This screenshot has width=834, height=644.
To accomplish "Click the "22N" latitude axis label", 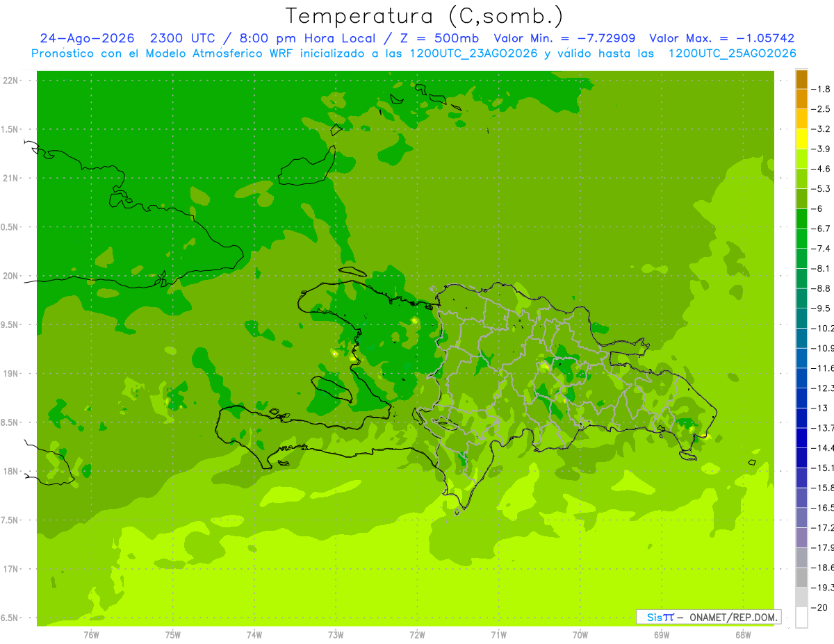I will tap(11, 81).
